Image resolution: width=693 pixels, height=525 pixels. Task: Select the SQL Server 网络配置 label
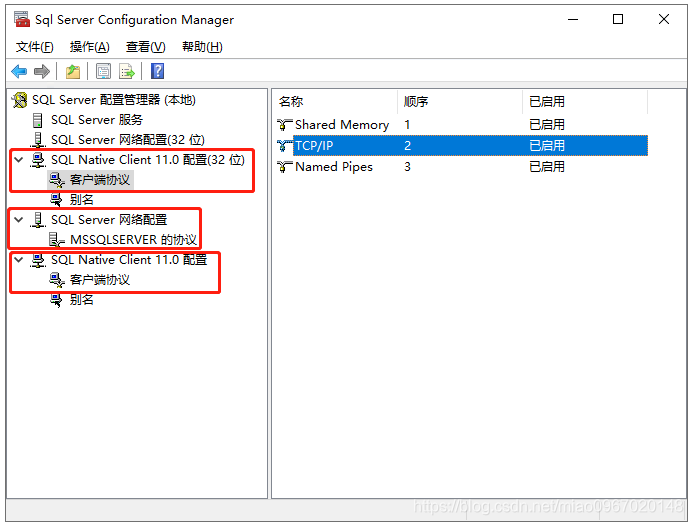pos(109,220)
